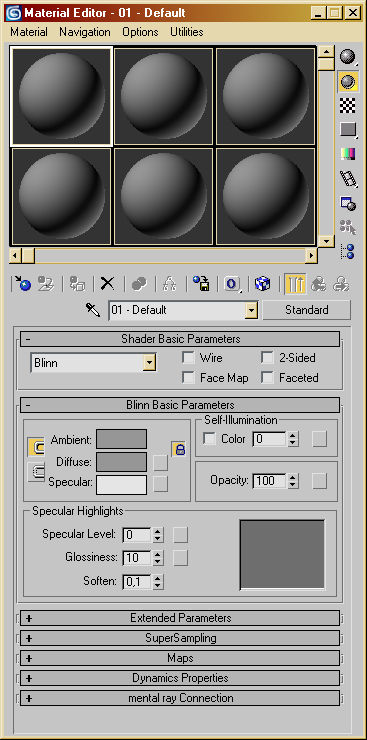The image size is (367, 740).
Task: Click the Make Preview filmstrip icon
Action: pos(348,178)
